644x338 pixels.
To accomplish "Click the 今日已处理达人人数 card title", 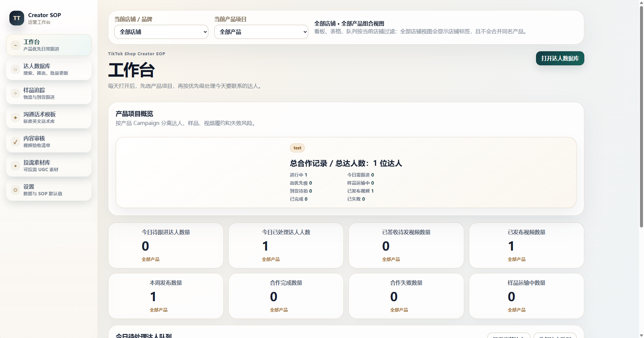I will click(286, 232).
